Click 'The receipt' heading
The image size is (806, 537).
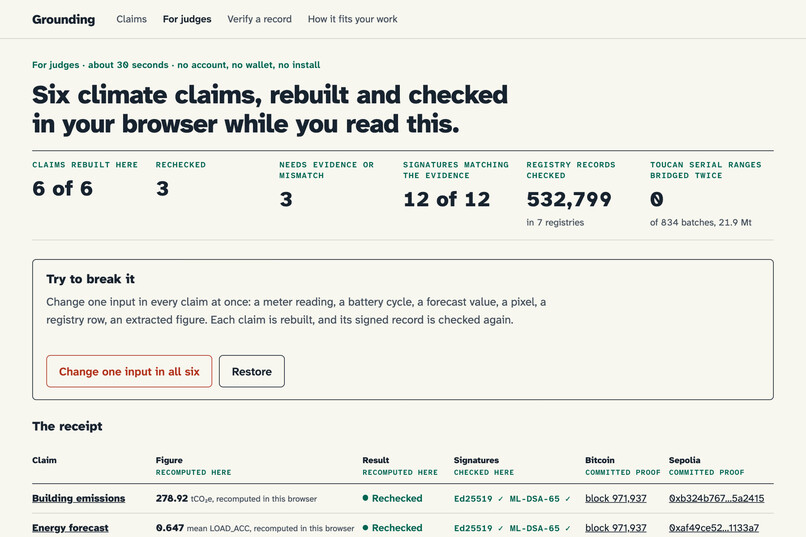[x=67, y=426]
